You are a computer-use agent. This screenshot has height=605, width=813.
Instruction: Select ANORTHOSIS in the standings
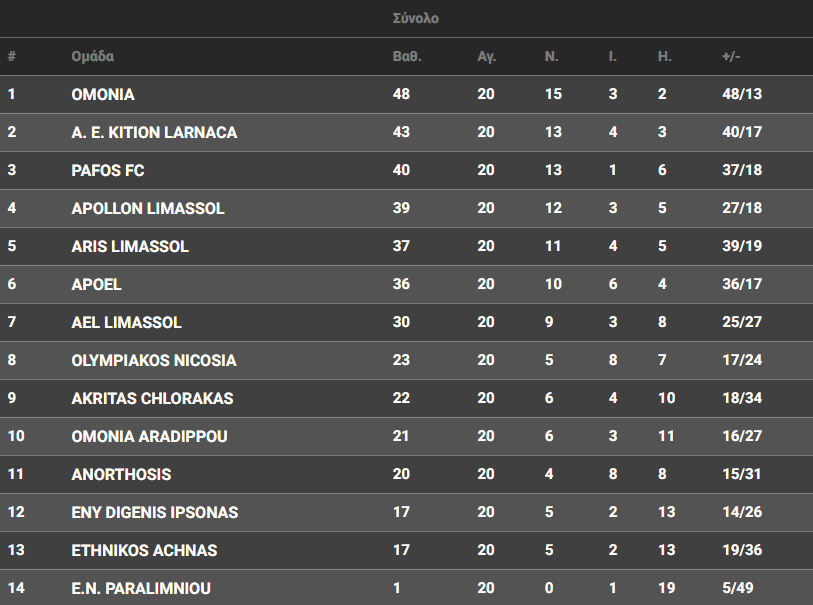(121, 474)
